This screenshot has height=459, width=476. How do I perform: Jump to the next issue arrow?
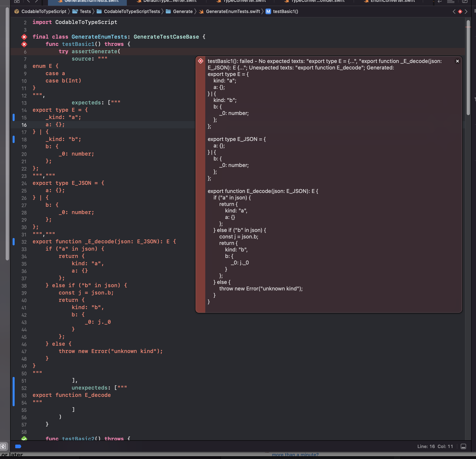(466, 11)
